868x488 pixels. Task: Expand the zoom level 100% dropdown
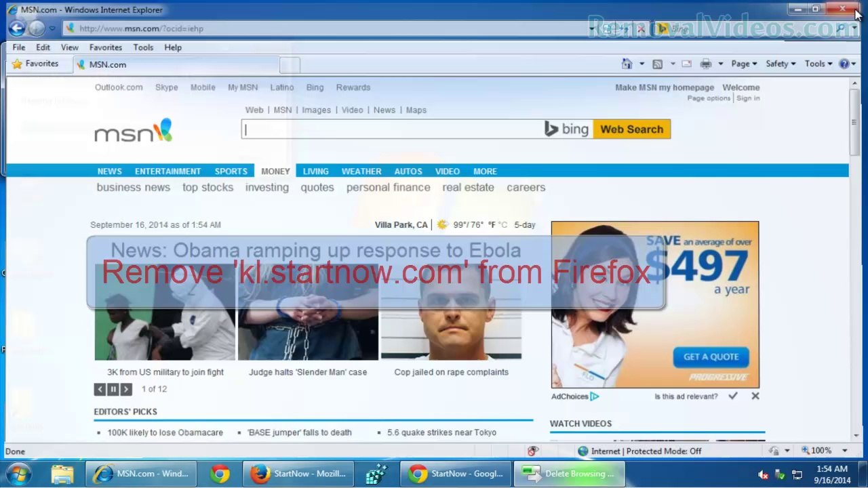tap(845, 451)
